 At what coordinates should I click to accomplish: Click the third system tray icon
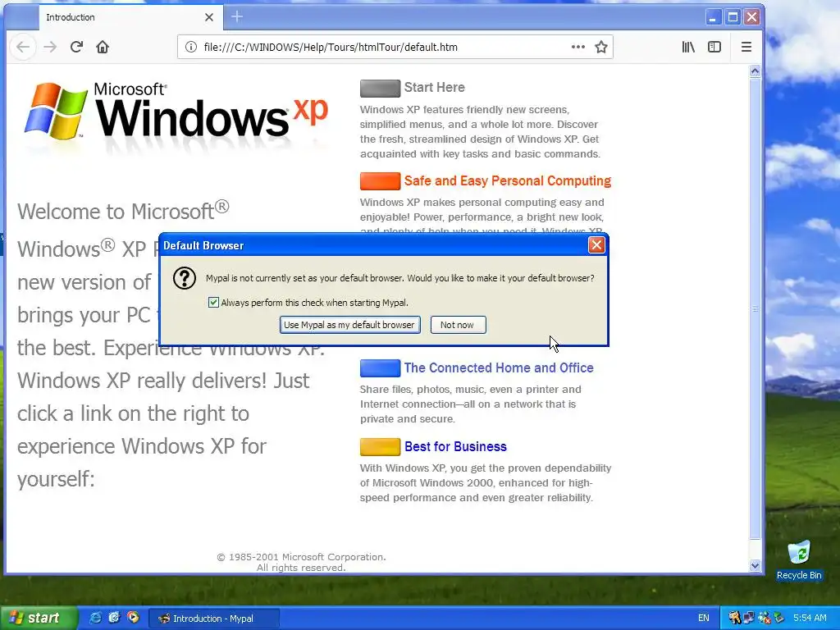coord(764,619)
